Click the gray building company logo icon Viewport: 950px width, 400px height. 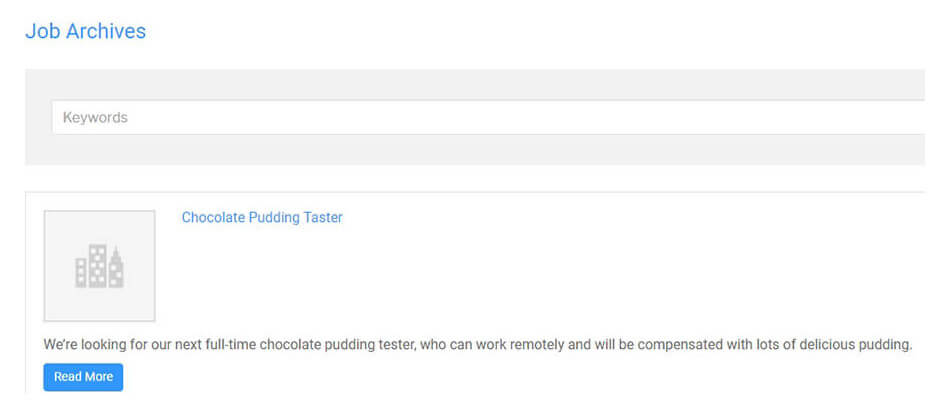point(99,266)
